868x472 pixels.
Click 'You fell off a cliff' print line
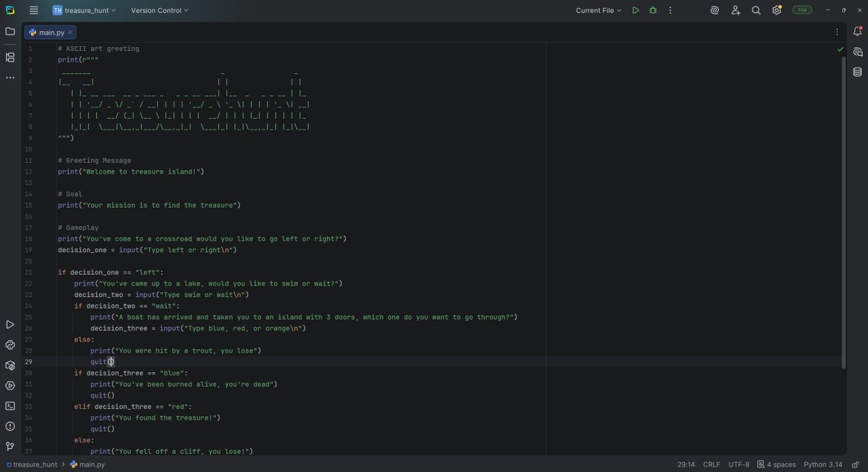[x=171, y=451]
